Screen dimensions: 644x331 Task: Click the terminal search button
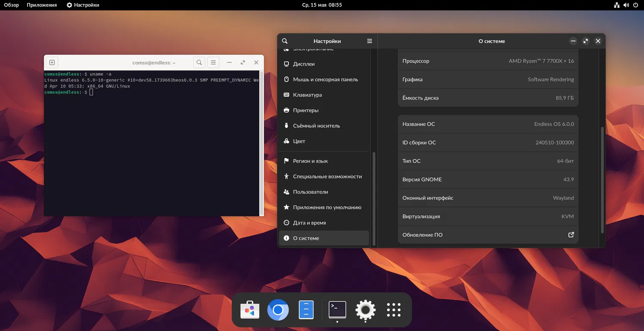pyautogui.click(x=199, y=63)
